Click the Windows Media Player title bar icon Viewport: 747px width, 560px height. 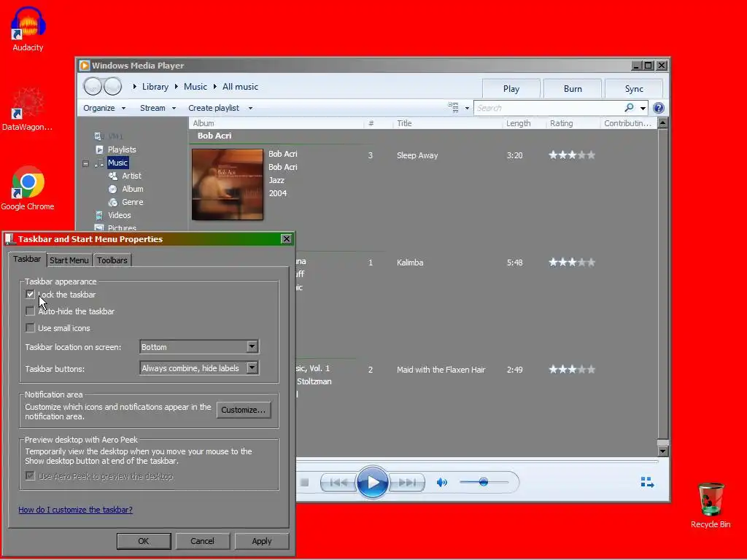[85, 65]
